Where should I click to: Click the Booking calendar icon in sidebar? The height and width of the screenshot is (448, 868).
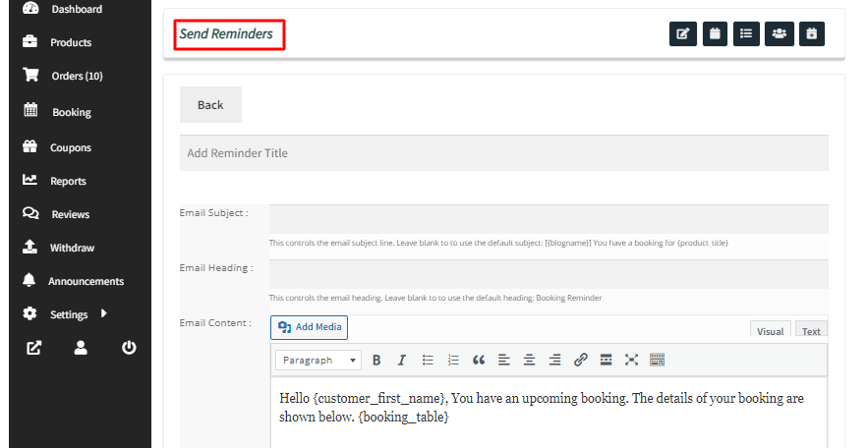pyautogui.click(x=30, y=109)
